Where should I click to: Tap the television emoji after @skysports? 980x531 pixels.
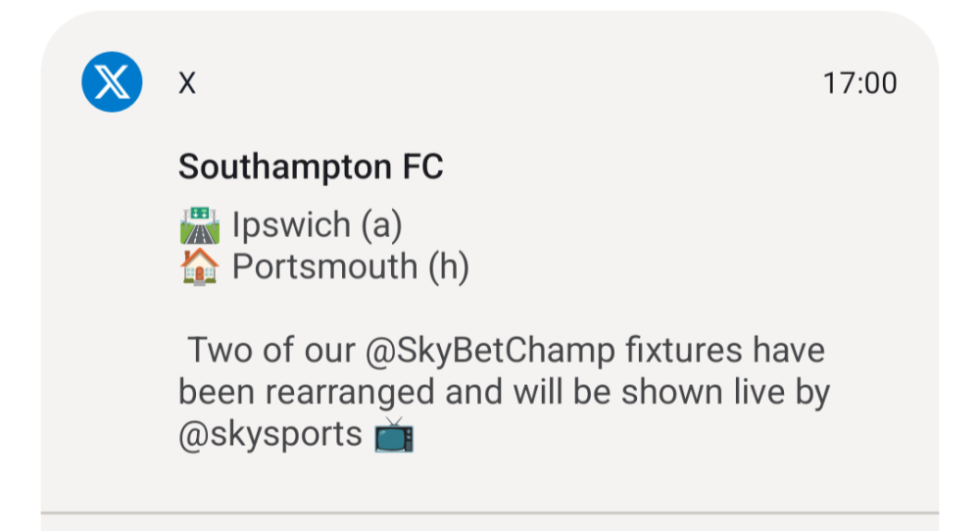tap(394, 434)
